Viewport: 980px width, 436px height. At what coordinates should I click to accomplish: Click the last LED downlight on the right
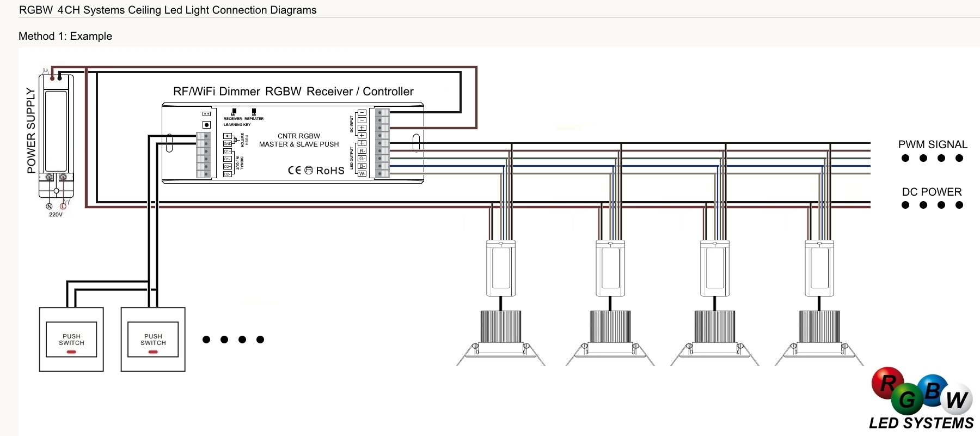click(x=819, y=338)
